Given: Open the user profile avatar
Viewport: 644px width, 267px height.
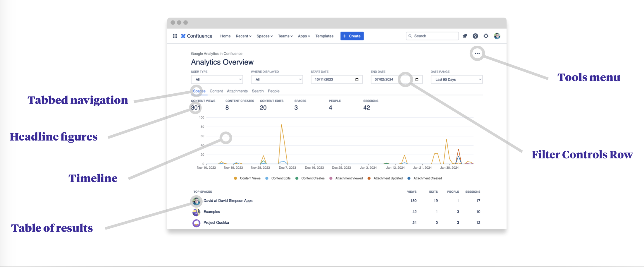Looking at the screenshot, I should pos(497,36).
